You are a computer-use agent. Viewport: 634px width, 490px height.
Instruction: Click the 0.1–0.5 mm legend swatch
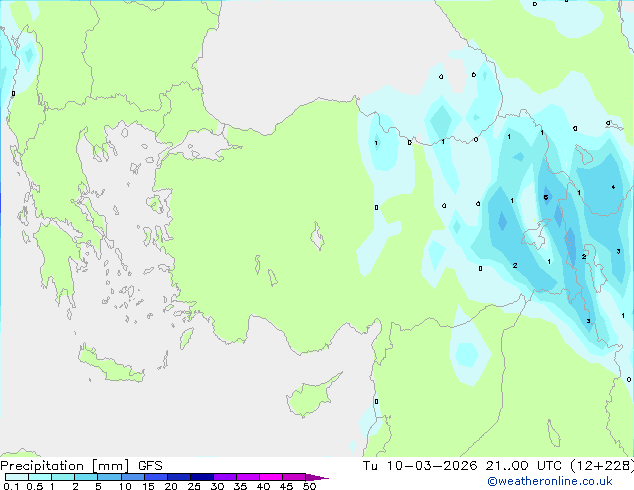click(x=17, y=477)
